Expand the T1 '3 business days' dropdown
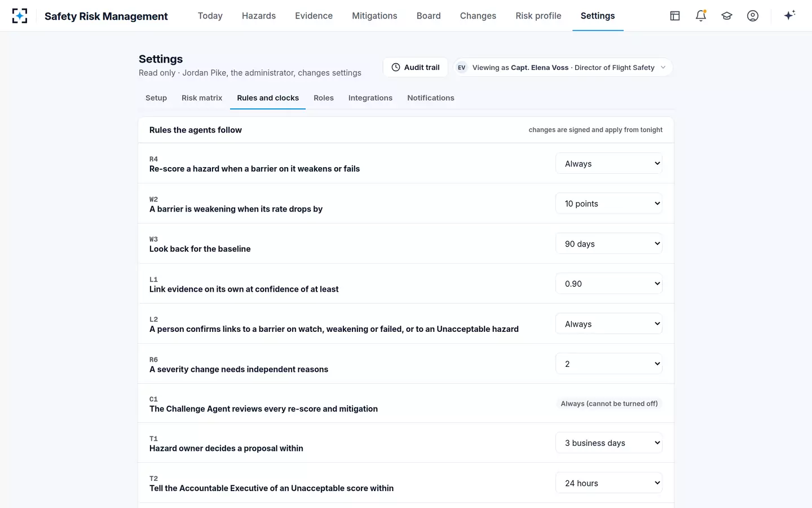 (609, 443)
